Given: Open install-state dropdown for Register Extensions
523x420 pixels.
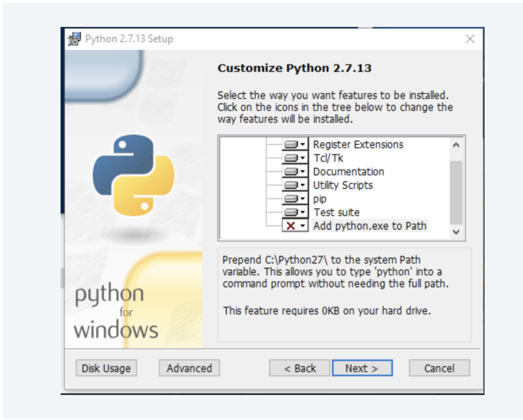Looking at the screenshot, I should 295,144.
